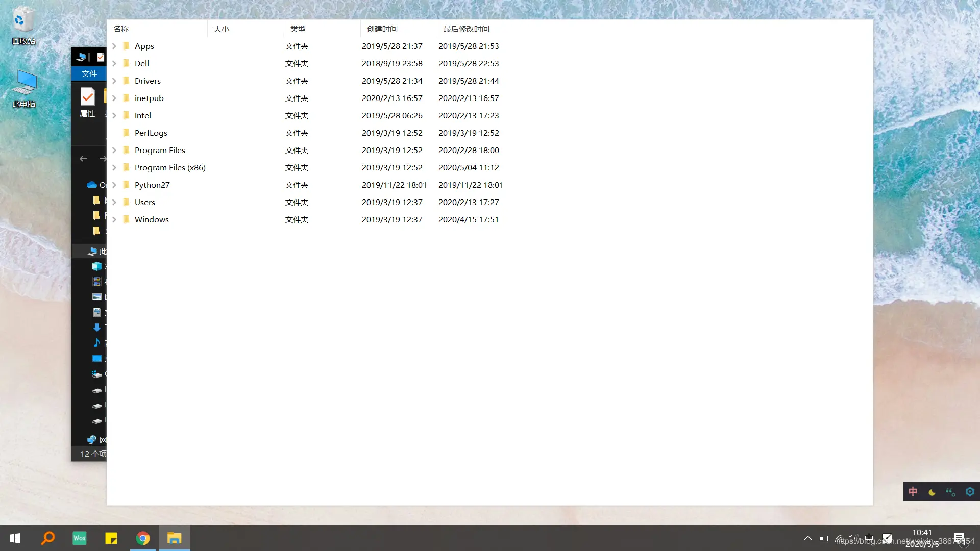Sort by the 最后修改时间 column header
Image resolution: width=980 pixels, height=551 pixels.
(x=466, y=29)
